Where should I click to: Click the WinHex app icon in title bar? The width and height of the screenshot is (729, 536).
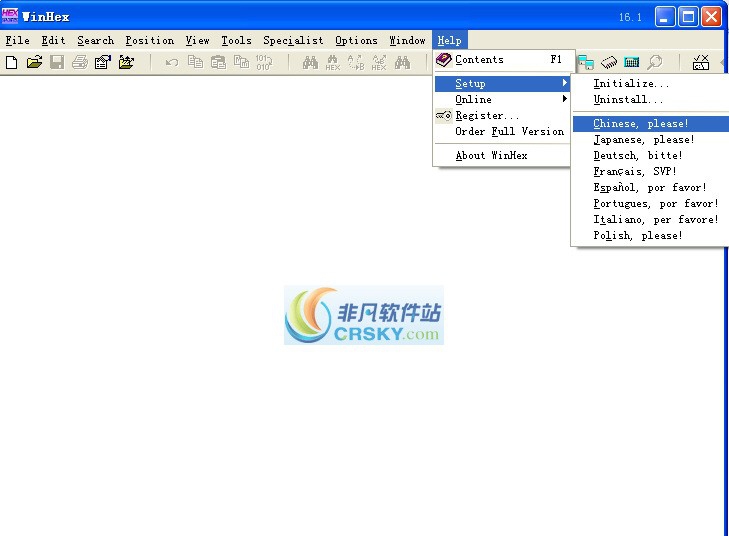(10, 16)
